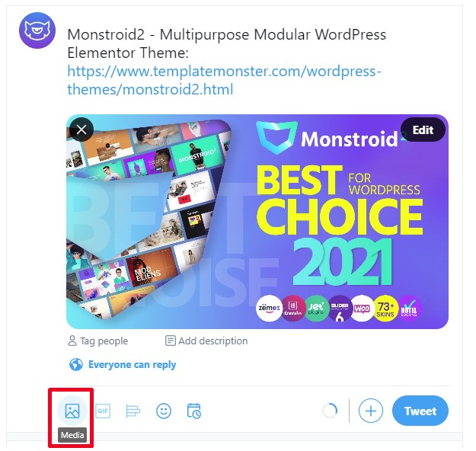Click Edit on the attached image
Viewport: 476px width, 451px height.
coord(423,130)
